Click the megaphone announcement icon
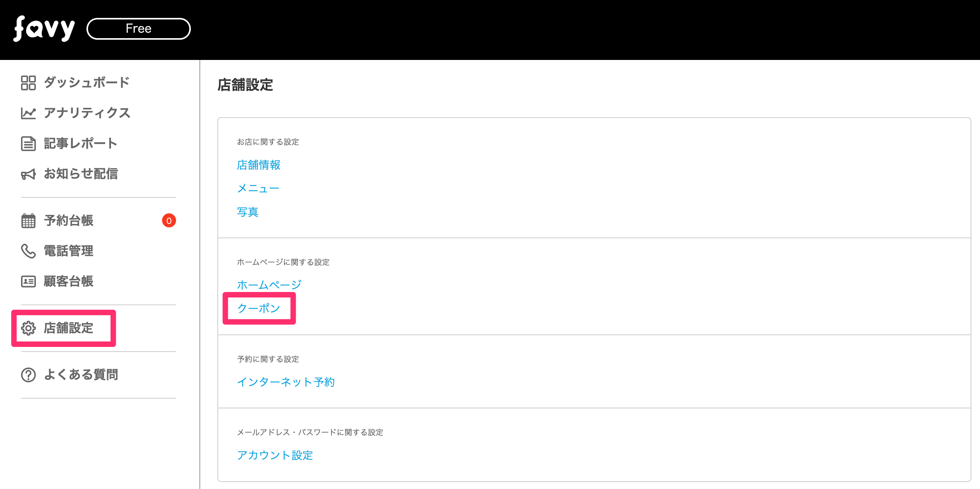980x489 pixels. 28,174
